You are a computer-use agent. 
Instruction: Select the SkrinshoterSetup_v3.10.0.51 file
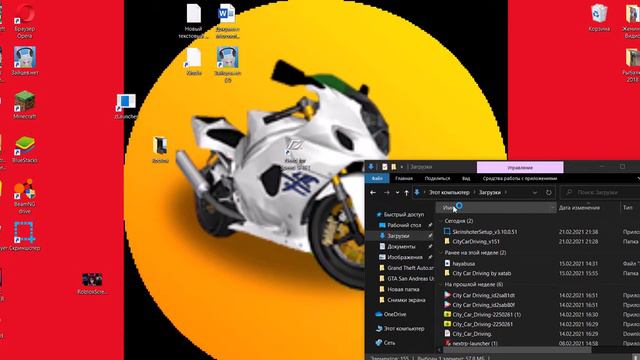(485, 231)
